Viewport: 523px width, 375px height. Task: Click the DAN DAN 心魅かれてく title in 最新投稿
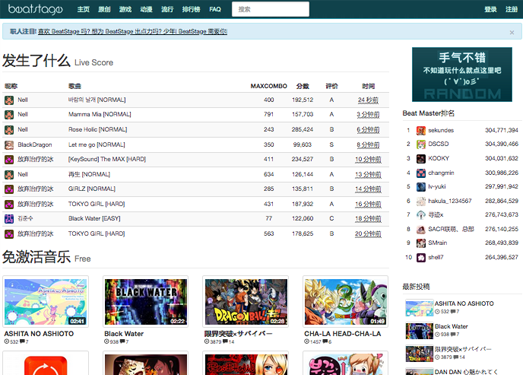(466, 372)
